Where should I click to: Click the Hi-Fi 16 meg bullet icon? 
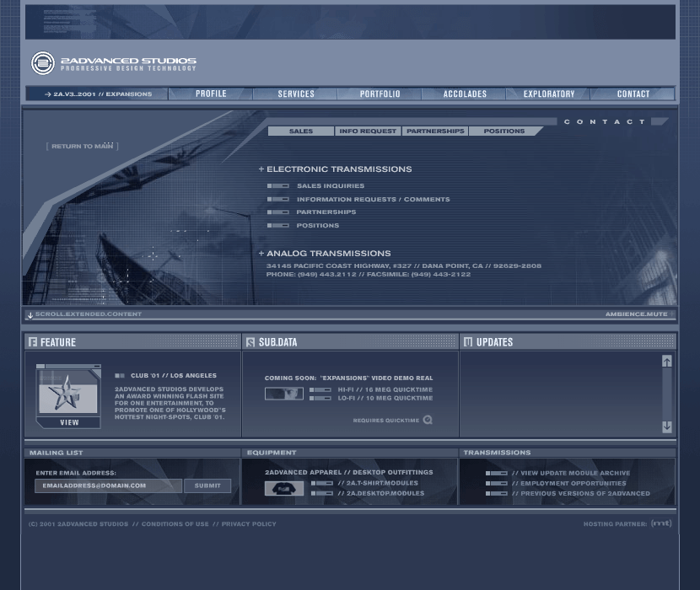[x=320, y=390]
